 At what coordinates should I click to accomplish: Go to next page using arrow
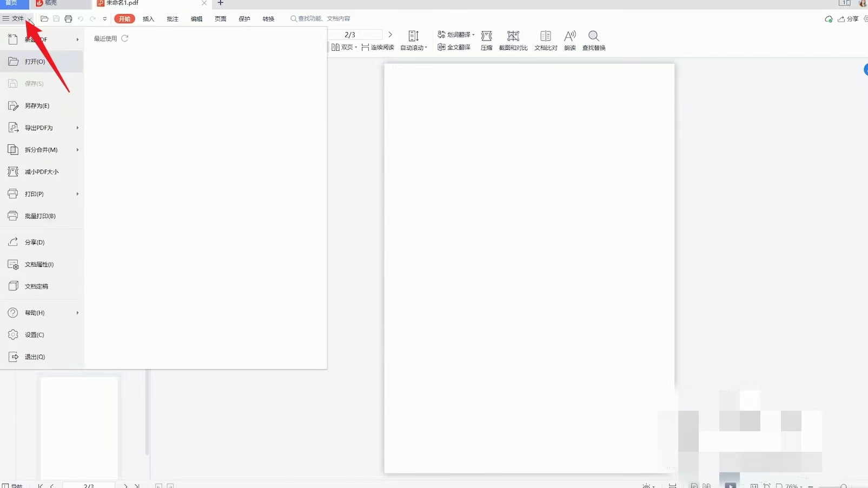[x=390, y=35]
